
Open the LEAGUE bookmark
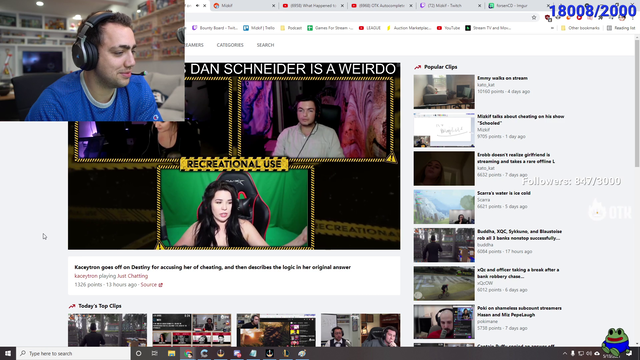point(370,28)
